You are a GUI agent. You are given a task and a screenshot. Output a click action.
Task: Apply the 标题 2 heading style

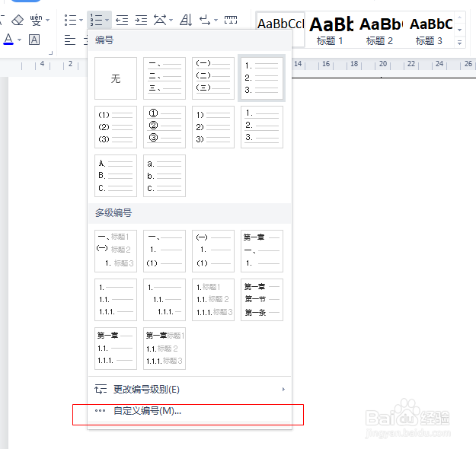click(x=379, y=30)
